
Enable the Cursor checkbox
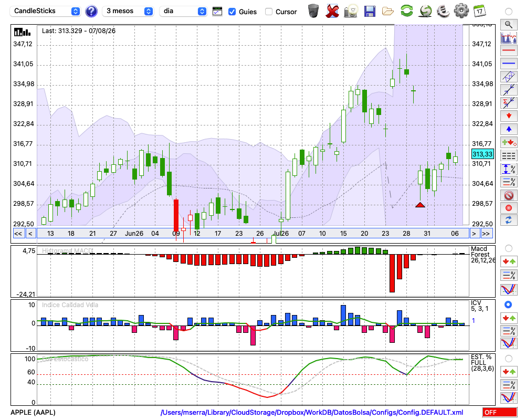pyautogui.click(x=268, y=12)
